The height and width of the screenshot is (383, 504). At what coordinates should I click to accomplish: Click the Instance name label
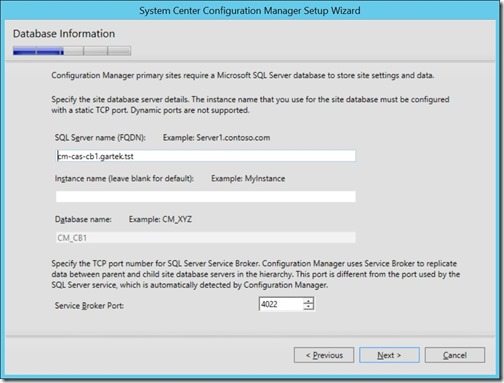pyautogui.click(x=124, y=178)
